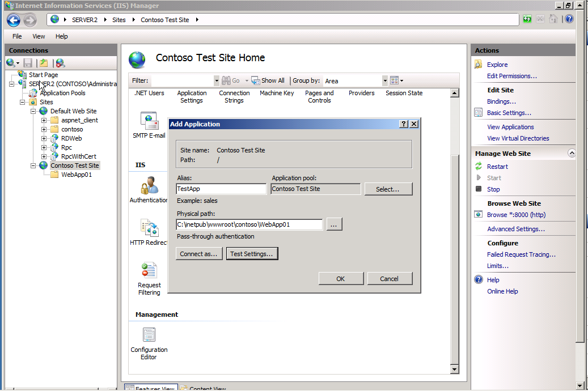The width and height of the screenshot is (588, 391).
Task: Open the Go button dropdown arrow
Action: pos(247,80)
